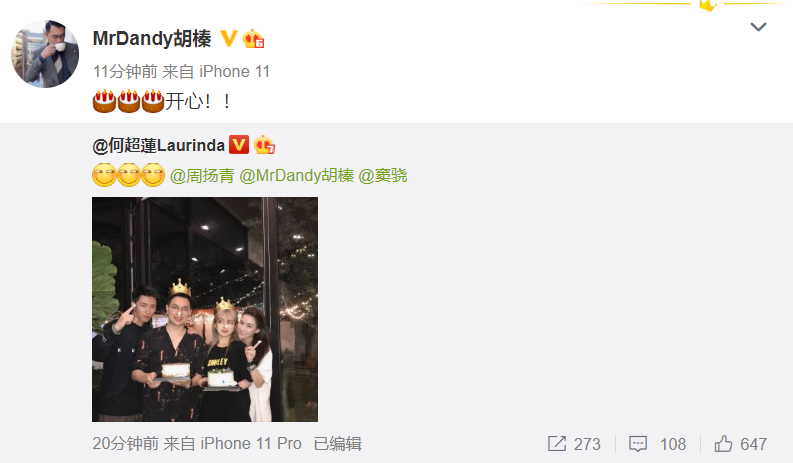Click MrDandy胡榛 profile avatar
Image resolution: width=793 pixels, height=463 pixels.
pos(45,54)
